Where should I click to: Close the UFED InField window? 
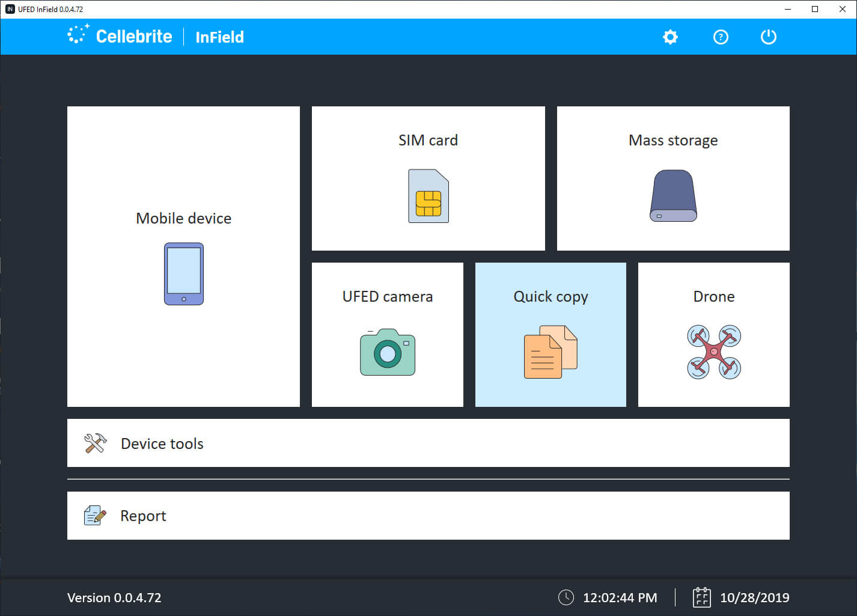coord(843,9)
